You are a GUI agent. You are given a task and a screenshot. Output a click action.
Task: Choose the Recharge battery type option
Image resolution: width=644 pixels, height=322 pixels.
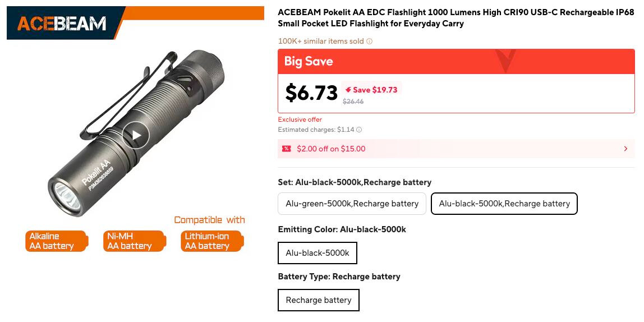318,300
